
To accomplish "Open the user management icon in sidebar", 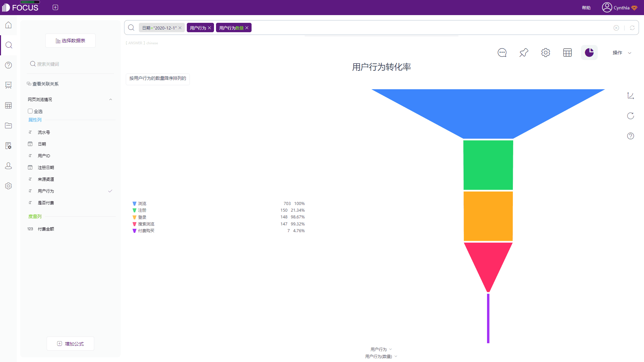I will pos(8,166).
